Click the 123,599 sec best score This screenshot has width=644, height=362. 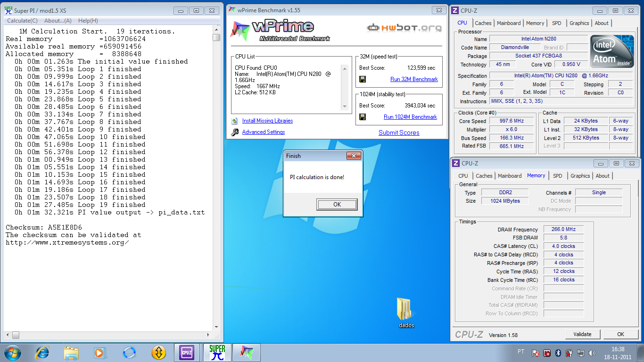[x=421, y=68]
